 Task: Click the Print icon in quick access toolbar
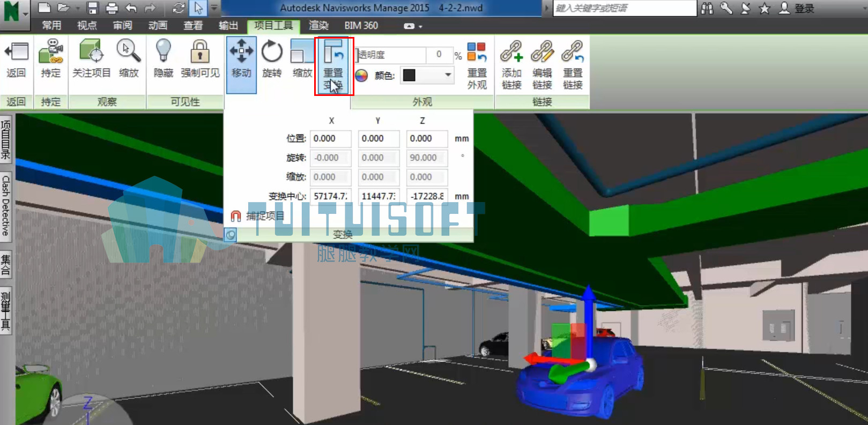coord(112,8)
